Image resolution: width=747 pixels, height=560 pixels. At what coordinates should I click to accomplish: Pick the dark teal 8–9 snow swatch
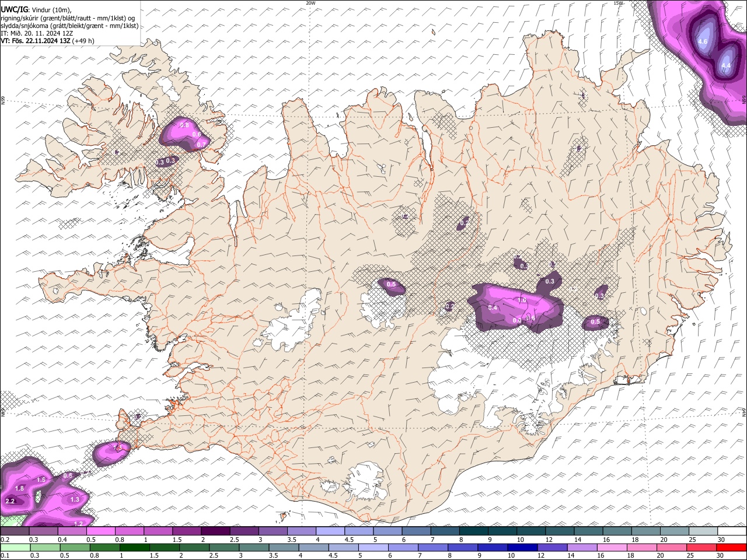(x=473, y=531)
